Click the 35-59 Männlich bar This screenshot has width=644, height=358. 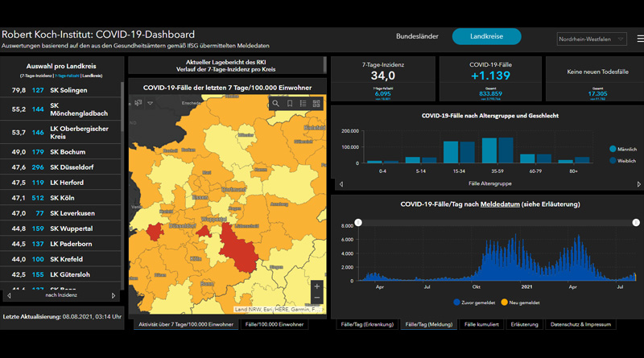[489, 150]
